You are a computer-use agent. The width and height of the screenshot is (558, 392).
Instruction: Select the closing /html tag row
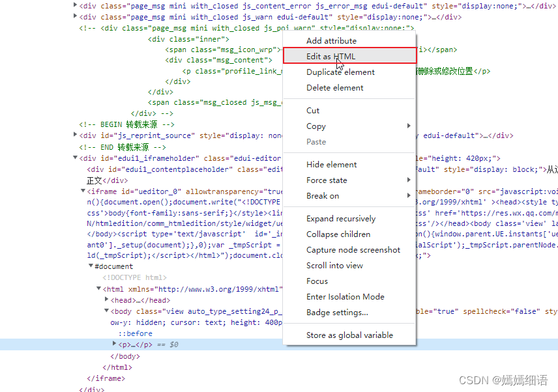[117, 367]
